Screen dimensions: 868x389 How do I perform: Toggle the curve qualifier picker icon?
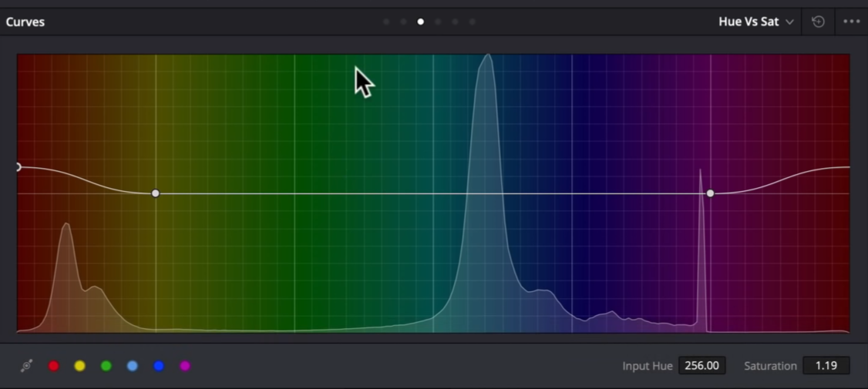(x=26, y=366)
